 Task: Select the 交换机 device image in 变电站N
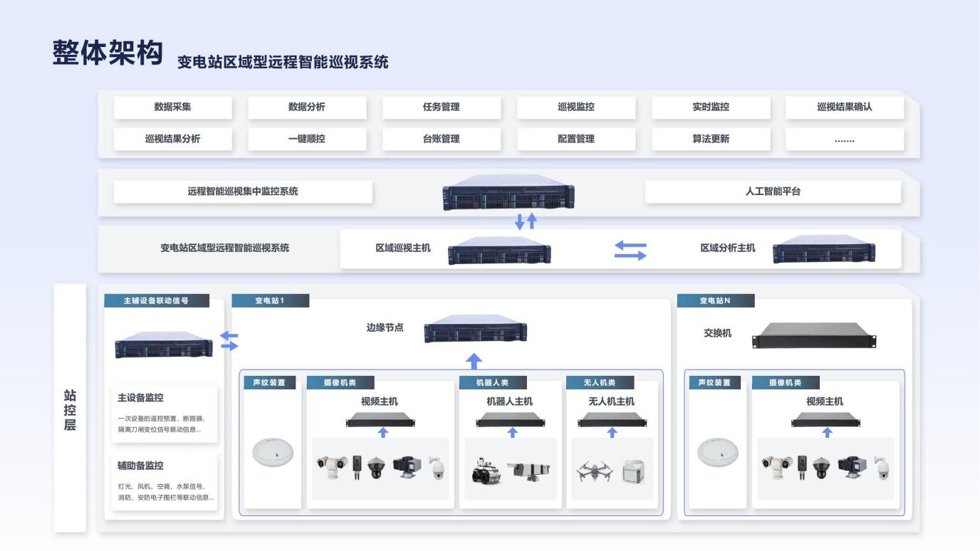point(814,335)
